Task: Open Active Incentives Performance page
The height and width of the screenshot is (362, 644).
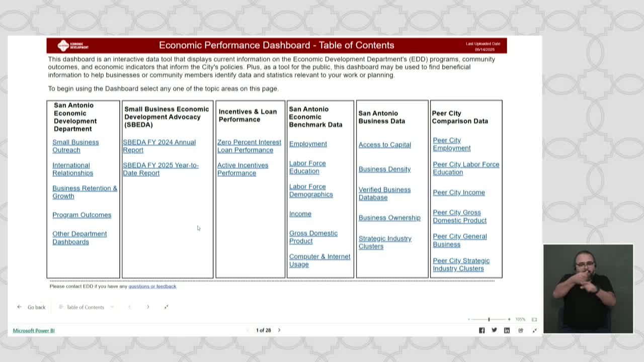Action: 243,169
